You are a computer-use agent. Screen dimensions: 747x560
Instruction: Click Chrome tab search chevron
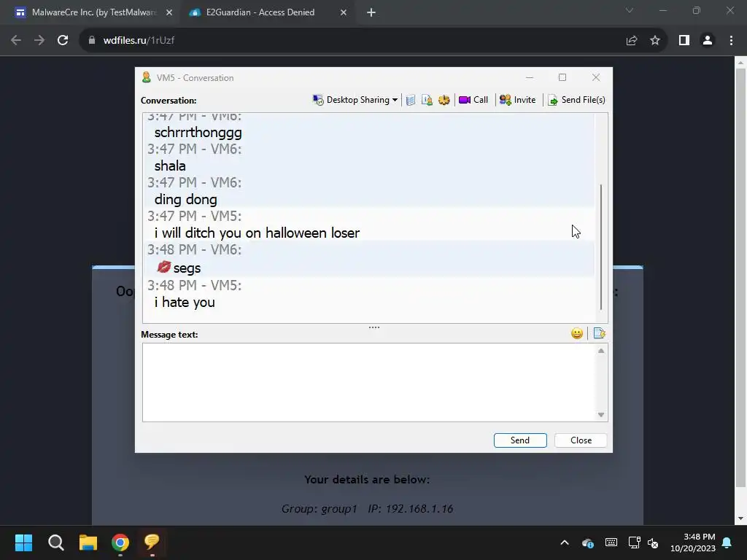pos(630,10)
